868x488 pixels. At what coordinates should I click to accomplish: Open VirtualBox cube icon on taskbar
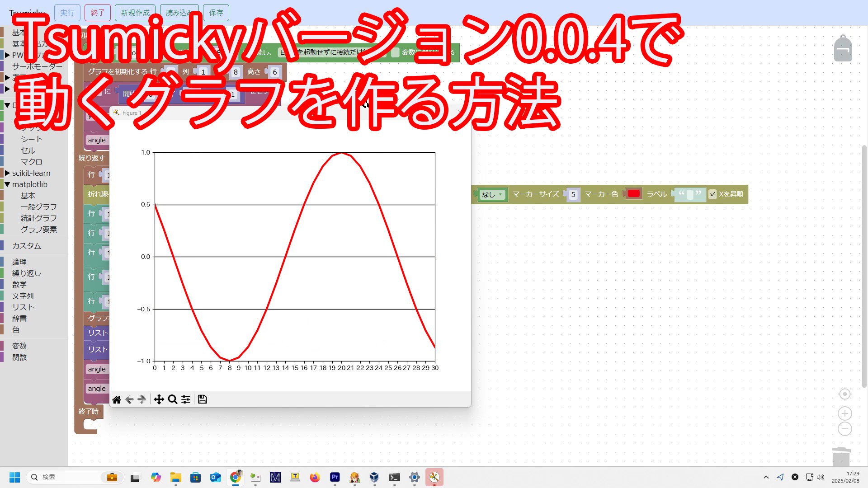[374, 477]
